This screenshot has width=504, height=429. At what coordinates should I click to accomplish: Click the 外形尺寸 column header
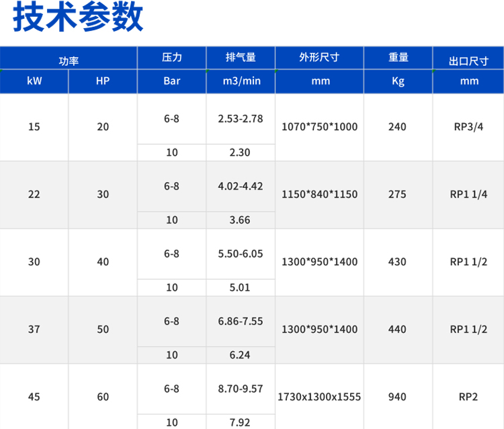point(319,58)
